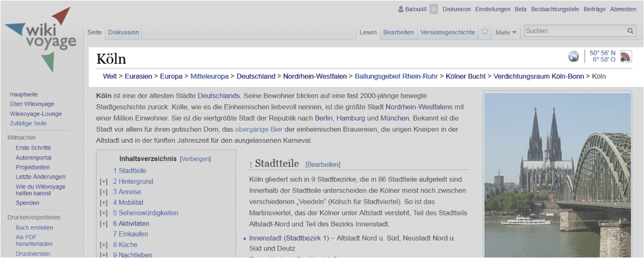
Task: Click the Wikivoyage logo
Action: tap(41, 39)
